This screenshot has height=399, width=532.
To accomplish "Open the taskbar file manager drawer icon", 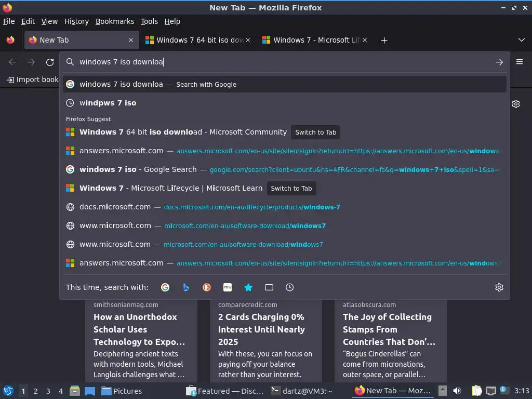I will pos(75,391).
